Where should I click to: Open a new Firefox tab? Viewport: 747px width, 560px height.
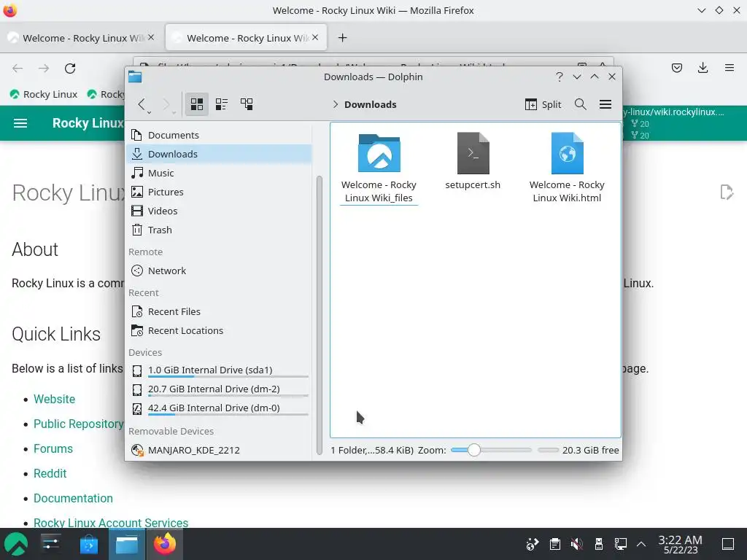click(x=343, y=38)
